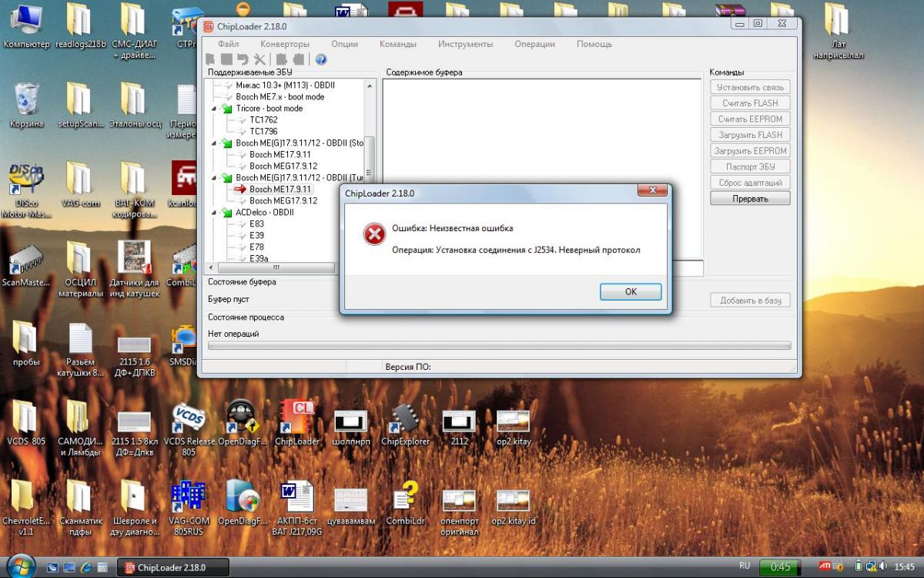Confirm the error dialog with OK

tap(631, 291)
